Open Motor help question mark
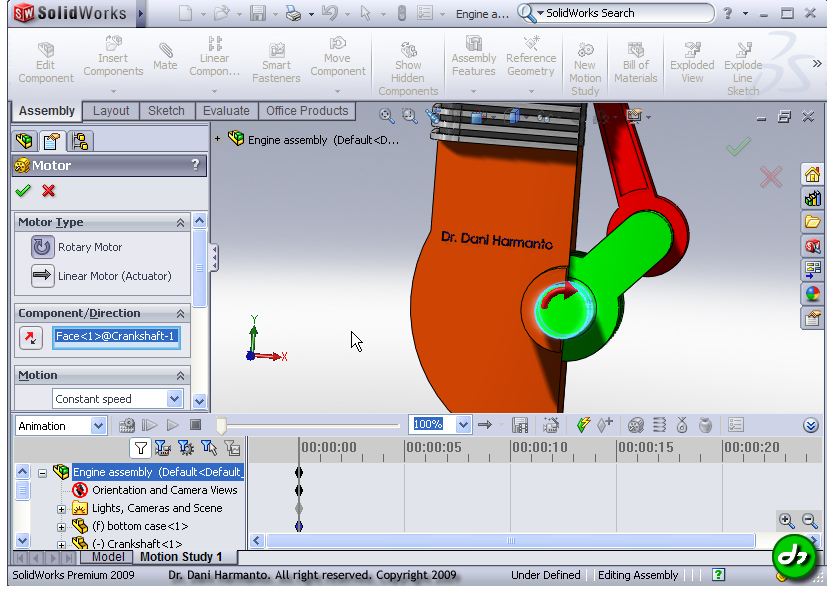 196,165
